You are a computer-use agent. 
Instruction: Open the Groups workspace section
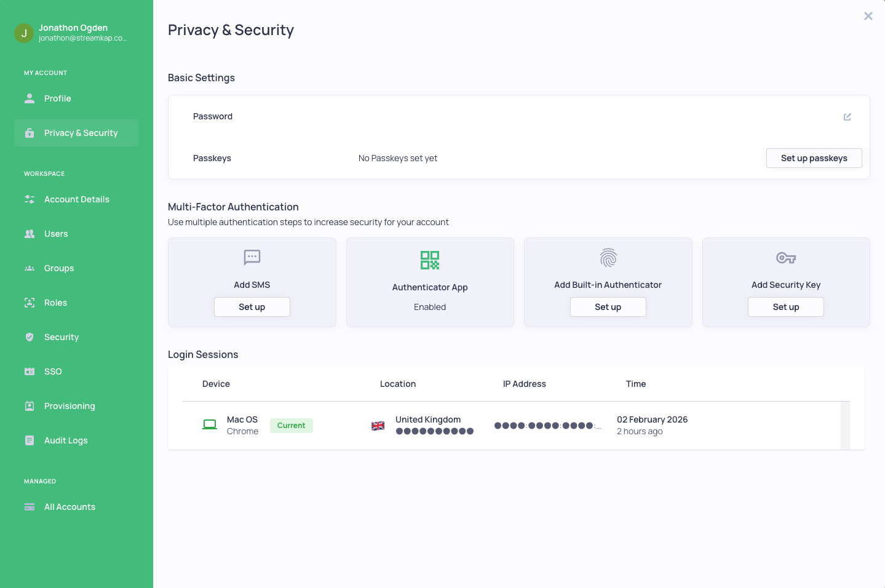[x=58, y=268]
